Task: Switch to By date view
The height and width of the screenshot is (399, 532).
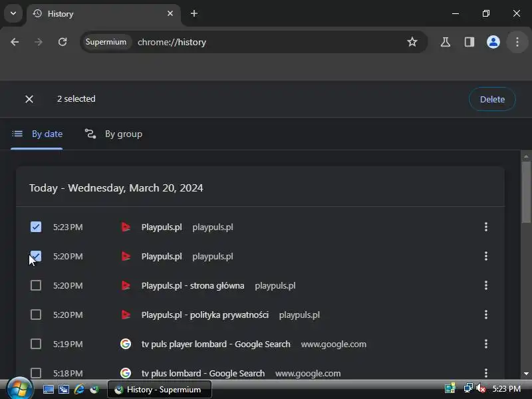Action: point(37,134)
